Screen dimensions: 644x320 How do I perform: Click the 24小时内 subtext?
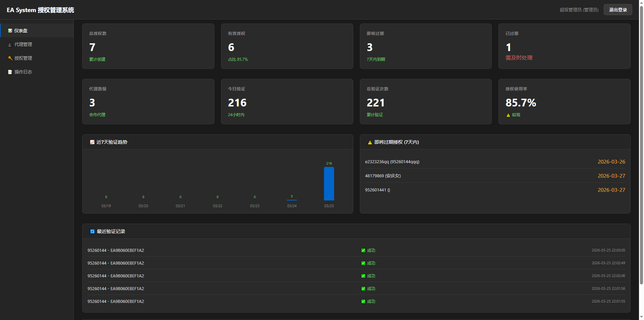(236, 115)
